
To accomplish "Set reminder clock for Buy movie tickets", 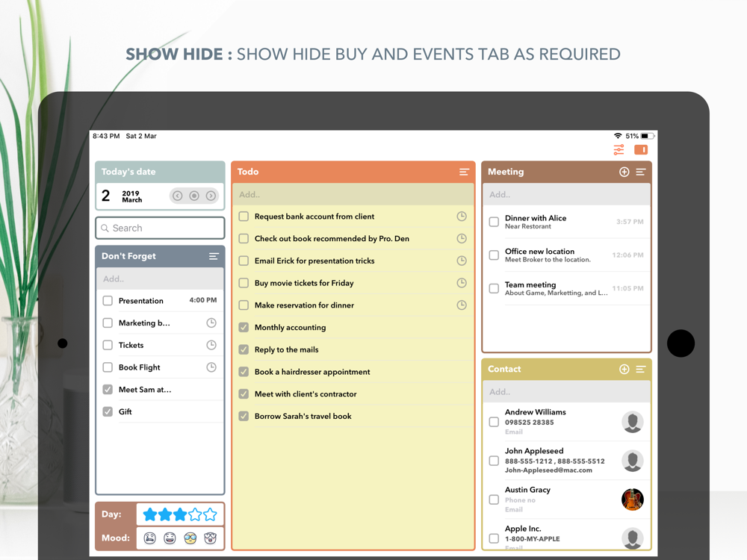I will 462,283.
